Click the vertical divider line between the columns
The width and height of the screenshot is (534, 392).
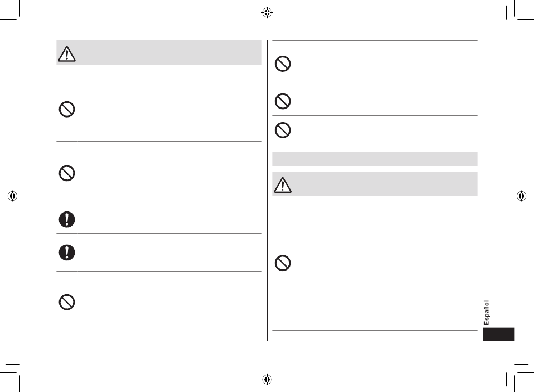(267, 191)
